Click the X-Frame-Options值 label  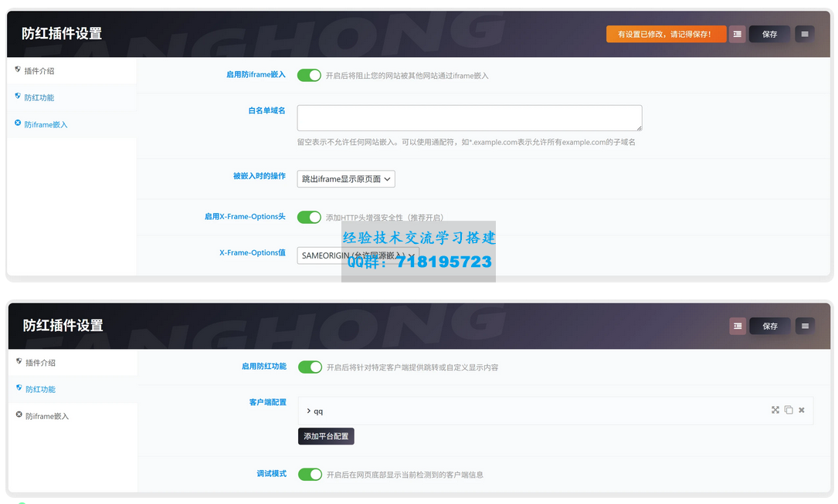[253, 252]
